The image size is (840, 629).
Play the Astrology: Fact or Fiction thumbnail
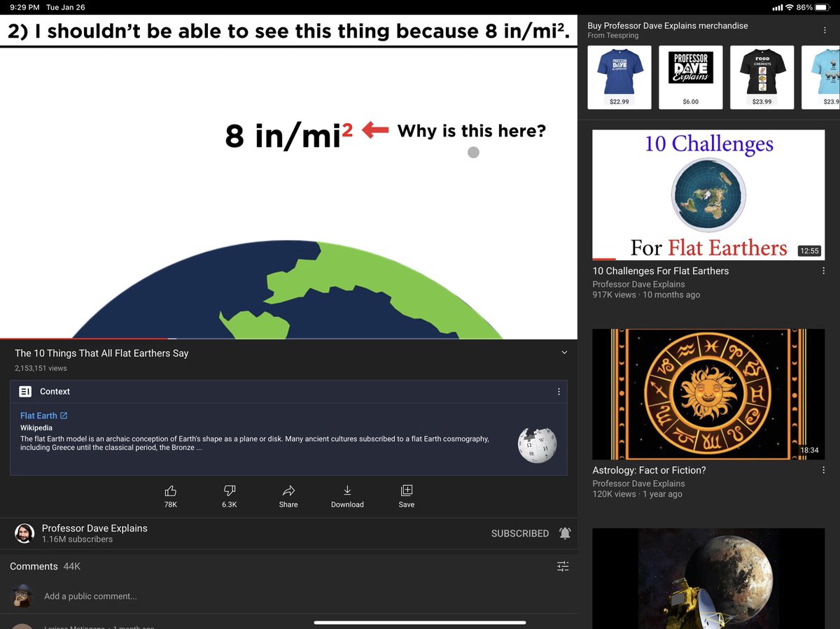[x=708, y=394]
